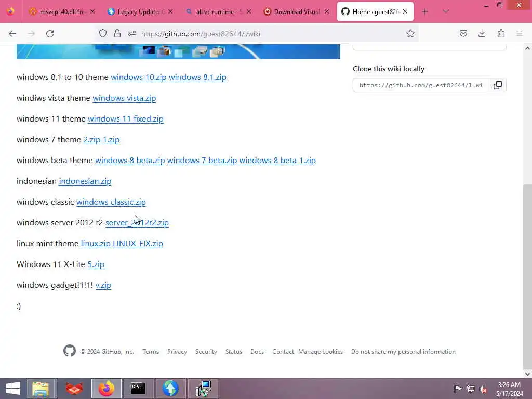This screenshot has width=532, height=399.
Task: Open windows 8 beta.zip link
Action: (x=129, y=160)
